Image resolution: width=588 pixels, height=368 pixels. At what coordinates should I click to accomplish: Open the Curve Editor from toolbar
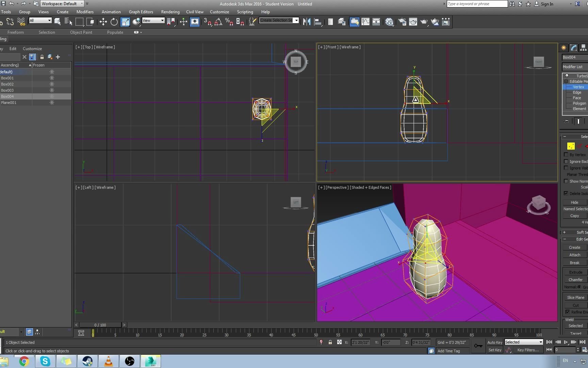365,22
